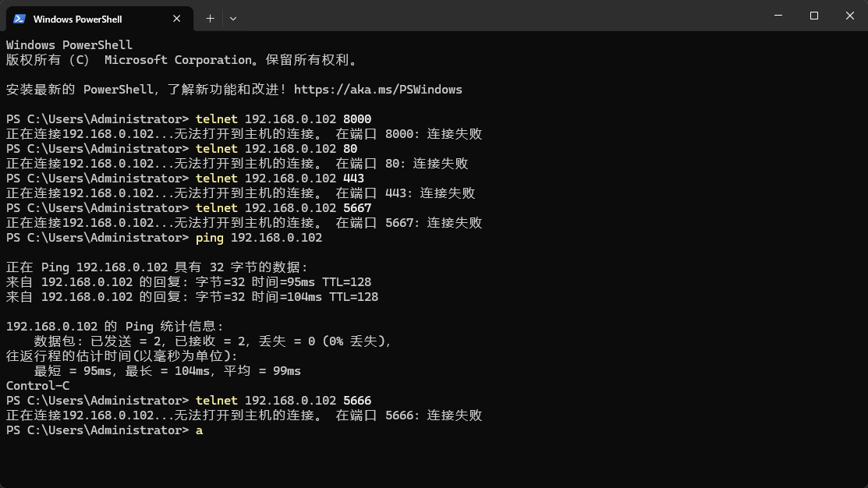Minimize the terminal window
Image resolution: width=868 pixels, height=488 pixels.
click(x=778, y=16)
